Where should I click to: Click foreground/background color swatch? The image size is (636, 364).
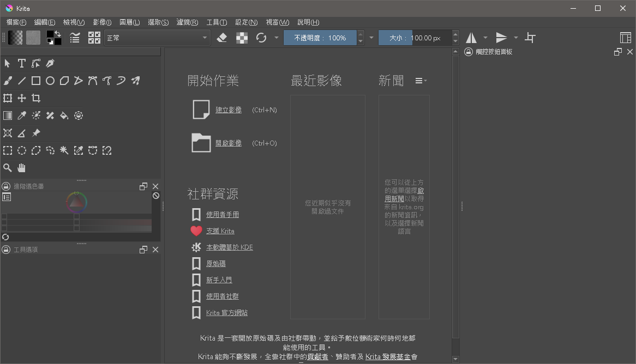[x=53, y=38]
